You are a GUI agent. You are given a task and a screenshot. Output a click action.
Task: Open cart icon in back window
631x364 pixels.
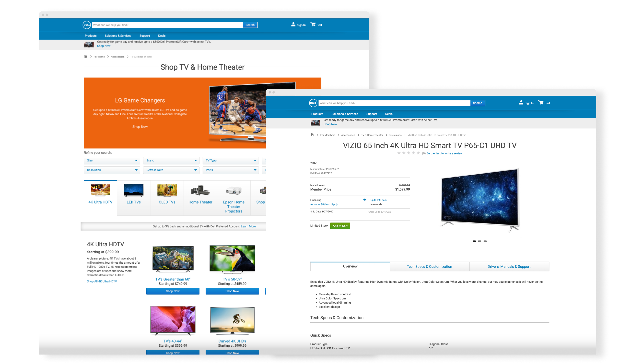coord(313,24)
